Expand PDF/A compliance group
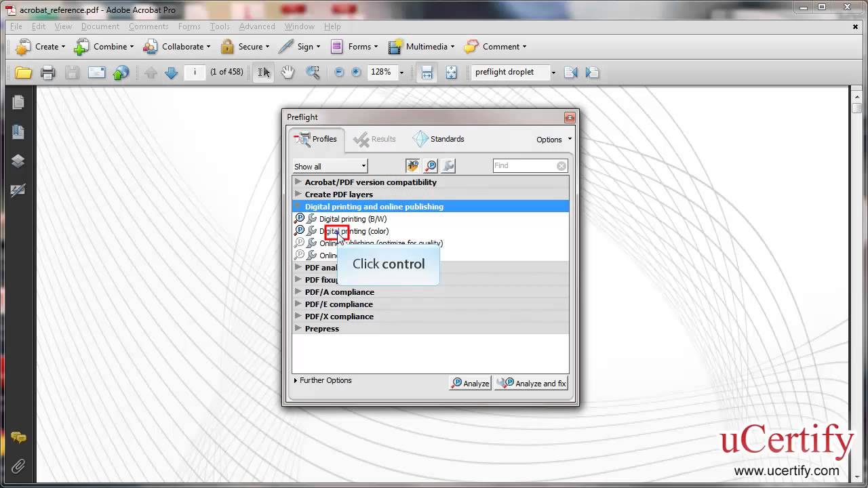 (298, 291)
